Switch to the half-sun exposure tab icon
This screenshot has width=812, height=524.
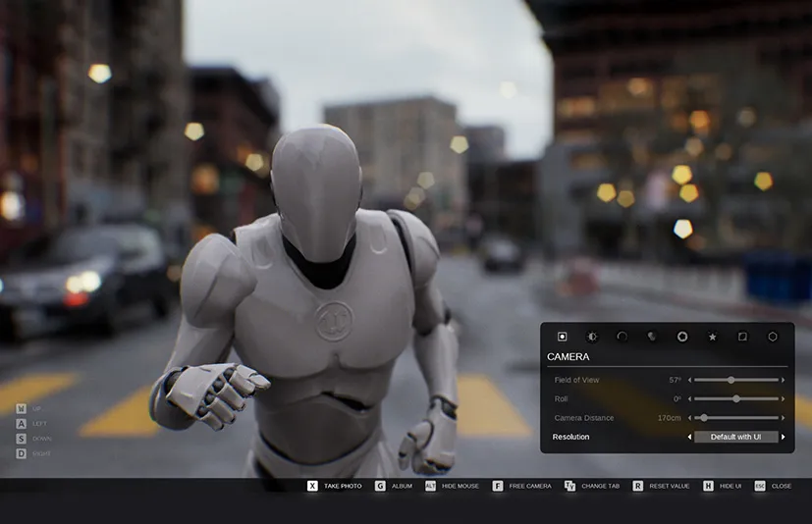click(592, 337)
